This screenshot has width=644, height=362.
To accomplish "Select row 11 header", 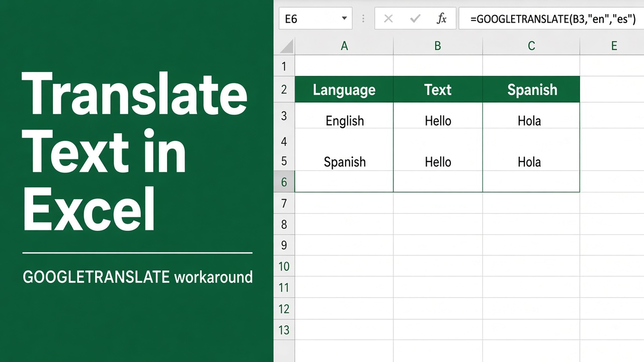I will pyautogui.click(x=284, y=288).
